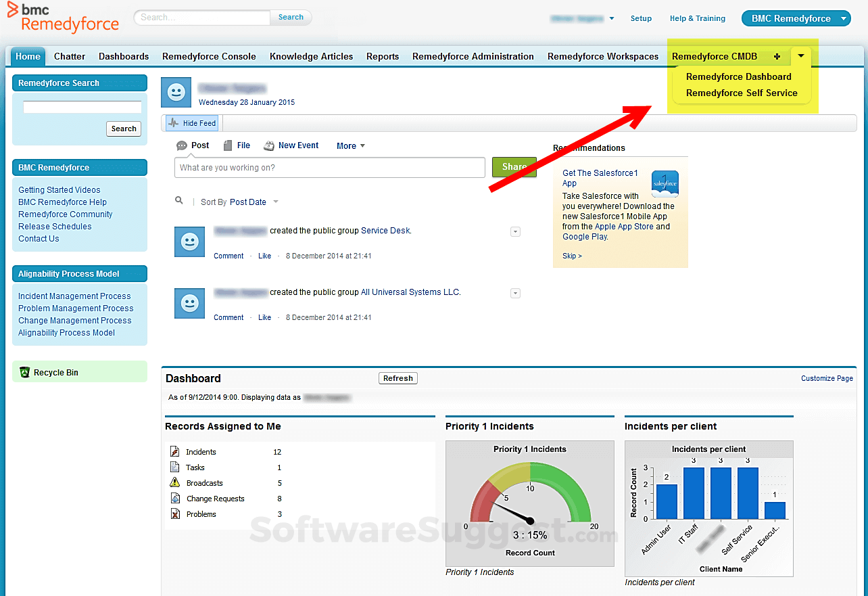Select Remedyforce Self Service from the menu
The image size is (868, 596).
click(x=742, y=93)
